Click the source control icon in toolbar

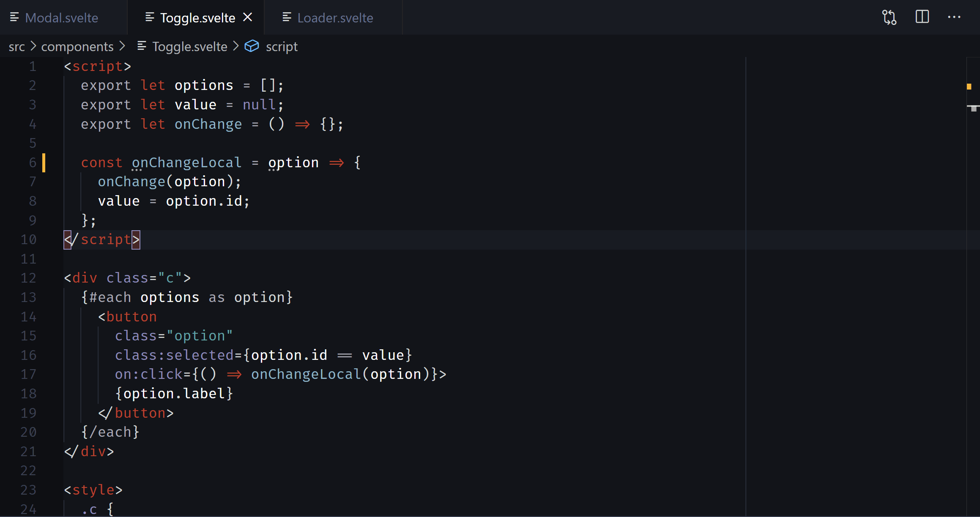pos(888,17)
